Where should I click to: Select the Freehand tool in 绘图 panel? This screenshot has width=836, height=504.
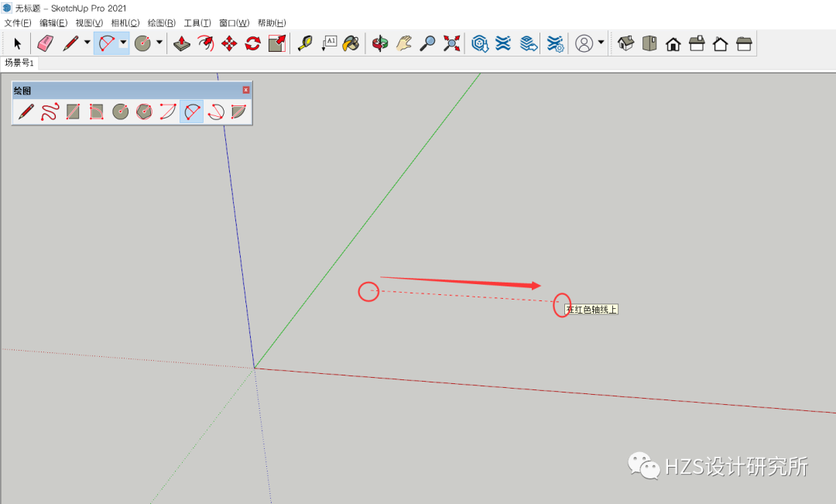click(x=50, y=111)
